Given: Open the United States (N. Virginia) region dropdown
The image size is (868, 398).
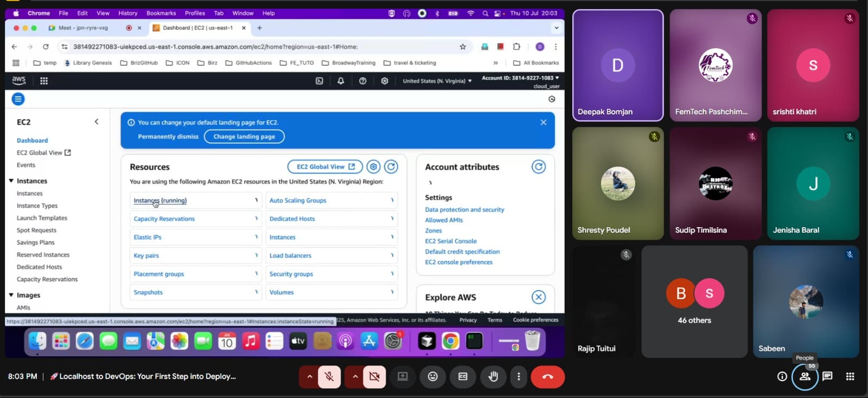Looking at the screenshot, I should click(437, 81).
